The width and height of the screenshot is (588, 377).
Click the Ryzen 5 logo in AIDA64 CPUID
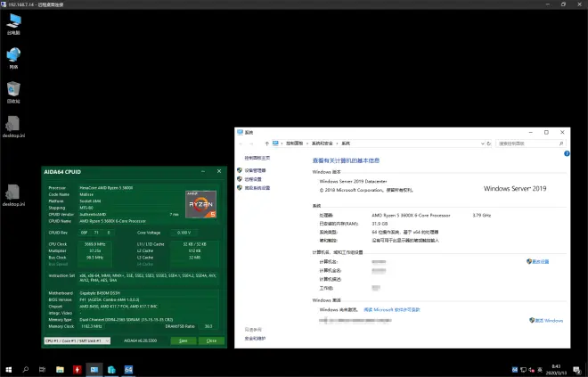[201, 204]
